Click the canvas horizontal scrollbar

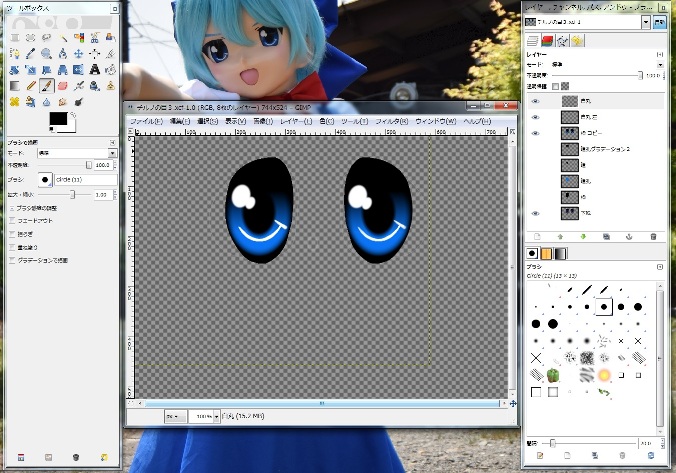coord(322,404)
